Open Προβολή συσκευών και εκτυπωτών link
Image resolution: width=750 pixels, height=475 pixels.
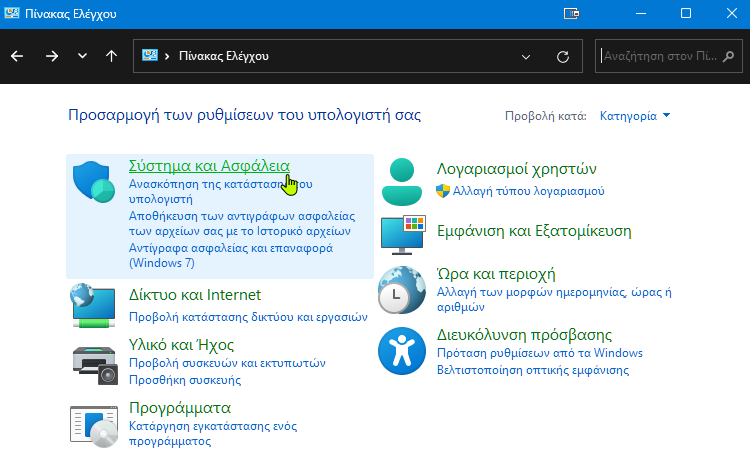[227, 363]
